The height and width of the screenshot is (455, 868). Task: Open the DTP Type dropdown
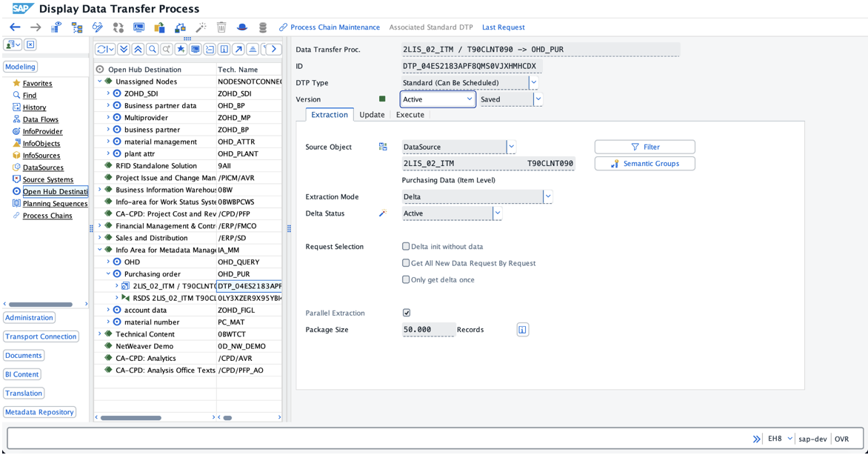(534, 82)
